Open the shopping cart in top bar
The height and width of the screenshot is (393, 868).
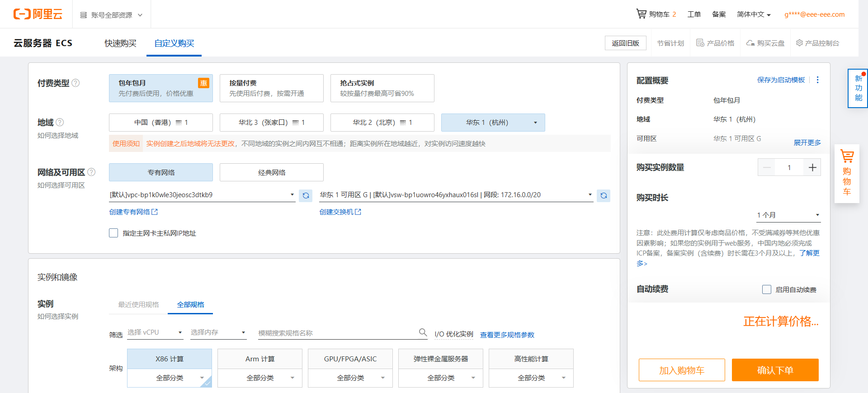(656, 14)
